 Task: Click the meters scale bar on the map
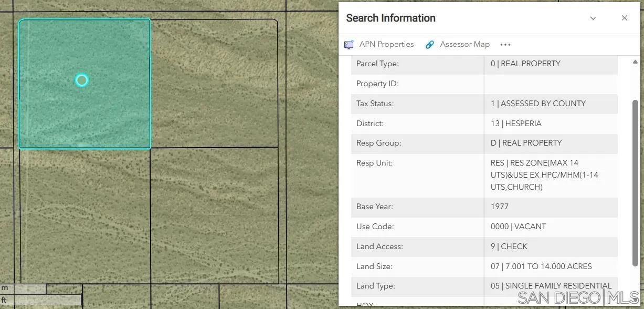tap(23, 289)
